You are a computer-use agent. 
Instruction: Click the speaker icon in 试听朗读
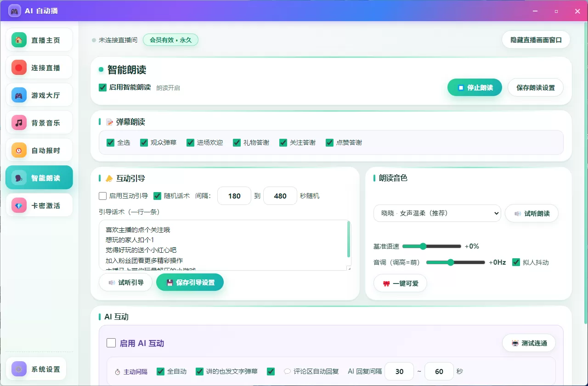(518, 214)
